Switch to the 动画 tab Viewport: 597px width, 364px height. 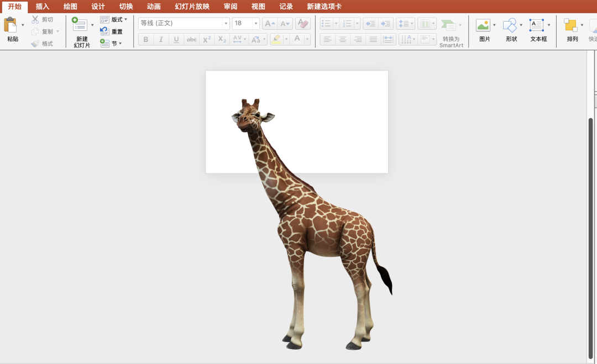click(x=154, y=7)
